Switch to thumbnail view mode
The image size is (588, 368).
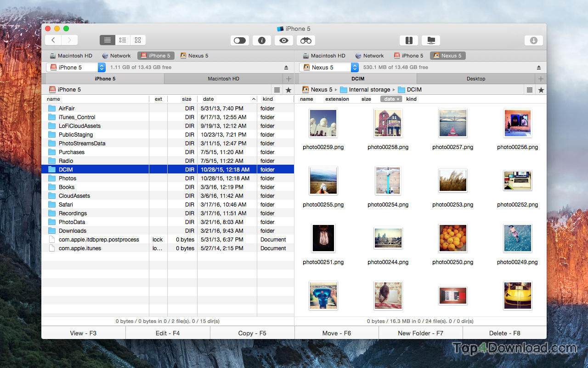click(x=137, y=40)
